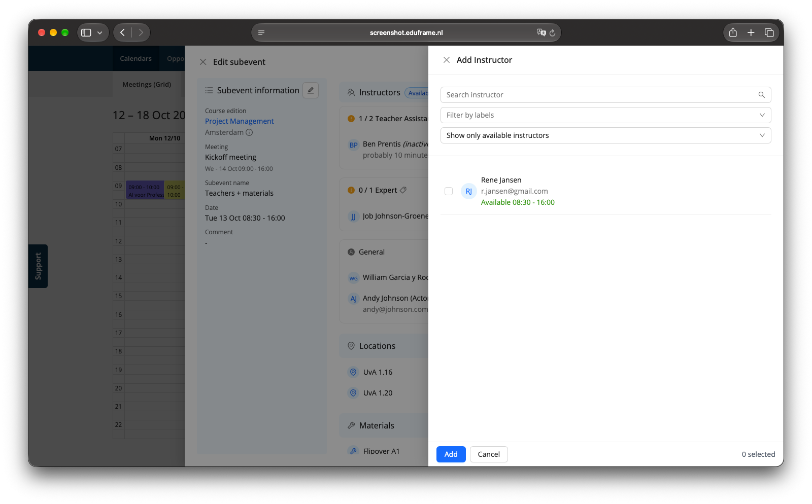Click the Job Johnson-Groene JJ avatar

(354, 217)
